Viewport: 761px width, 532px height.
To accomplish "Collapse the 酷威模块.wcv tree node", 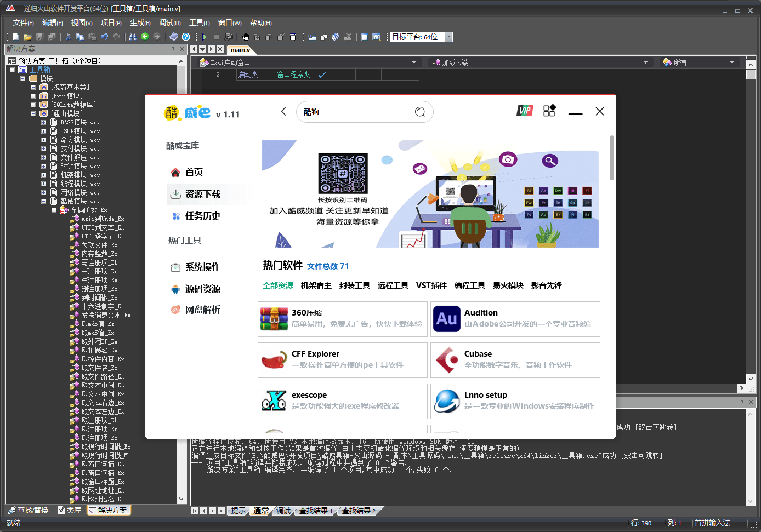I will coord(43,201).
